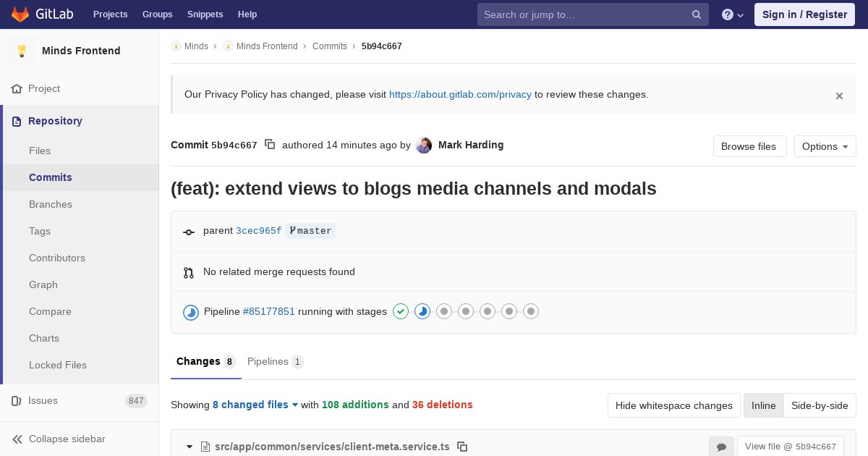868x456 pixels.
Task: Hide whitespace changes in diff
Action: point(673,405)
